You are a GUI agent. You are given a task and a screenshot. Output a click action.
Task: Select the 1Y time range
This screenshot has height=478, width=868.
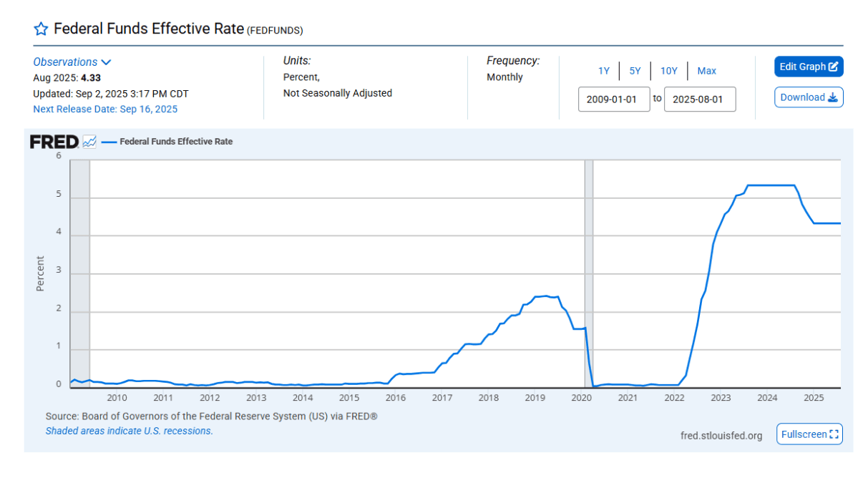[604, 71]
